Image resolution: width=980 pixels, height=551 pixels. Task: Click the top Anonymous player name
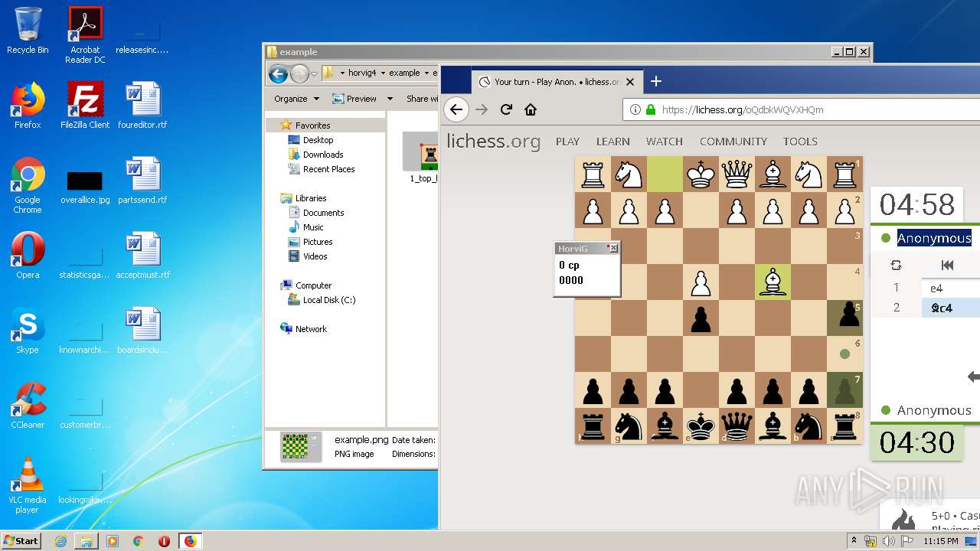[934, 238]
